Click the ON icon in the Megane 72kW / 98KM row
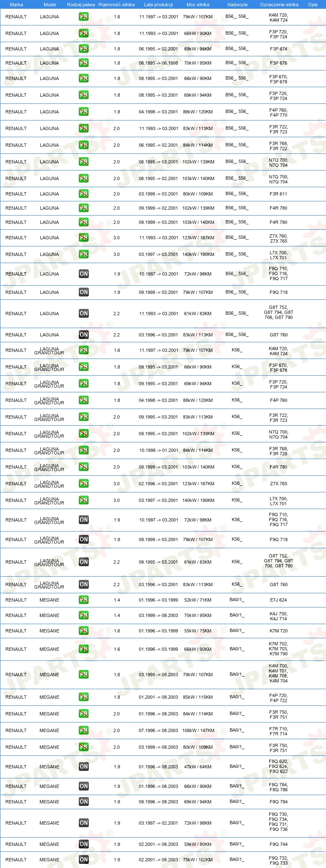Image resolution: width=326 pixels, height=868 pixels. (x=84, y=823)
